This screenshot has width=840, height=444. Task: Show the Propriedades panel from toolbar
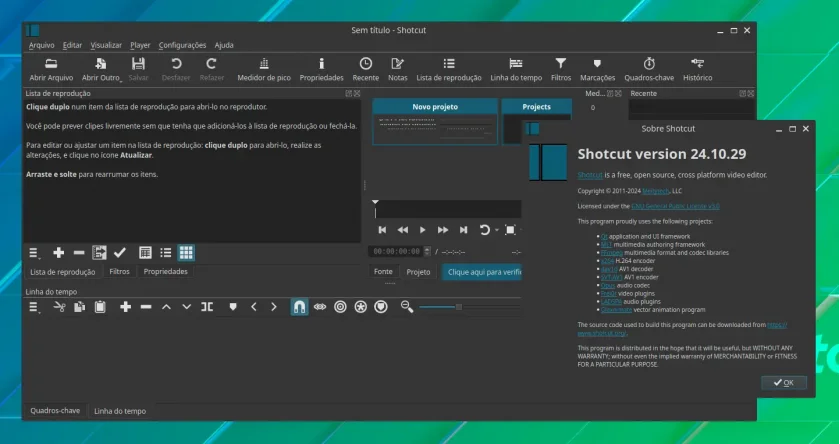(x=321, y=70)
